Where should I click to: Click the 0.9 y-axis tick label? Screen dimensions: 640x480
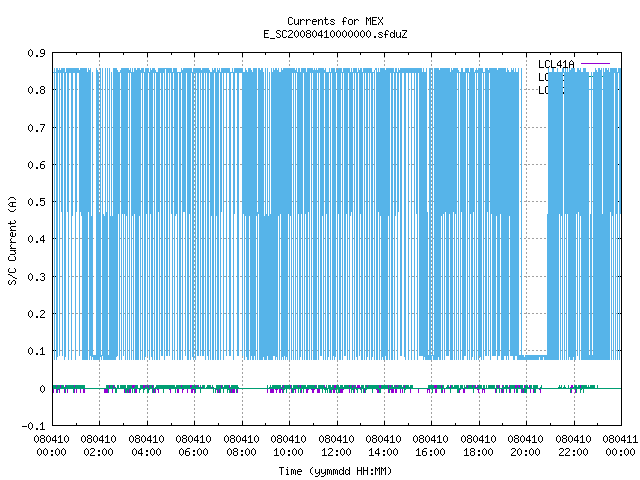click(x=36, y=53)
